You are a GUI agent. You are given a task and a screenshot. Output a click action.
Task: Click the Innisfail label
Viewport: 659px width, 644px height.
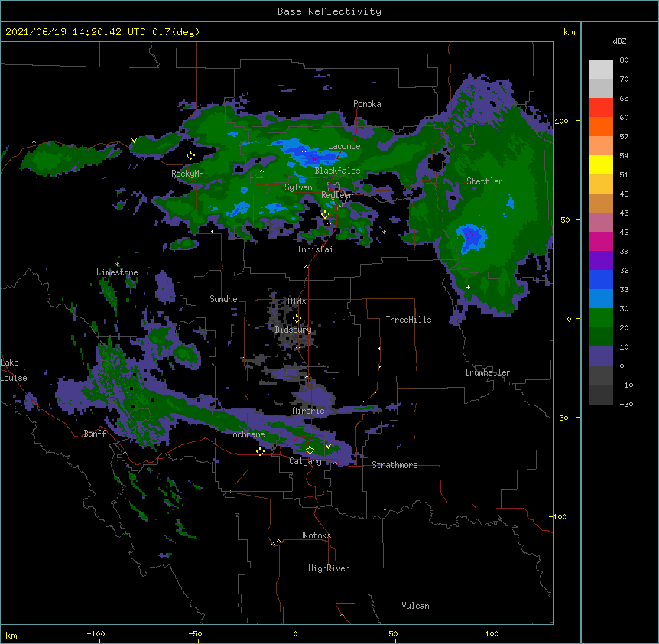point(317,249)
